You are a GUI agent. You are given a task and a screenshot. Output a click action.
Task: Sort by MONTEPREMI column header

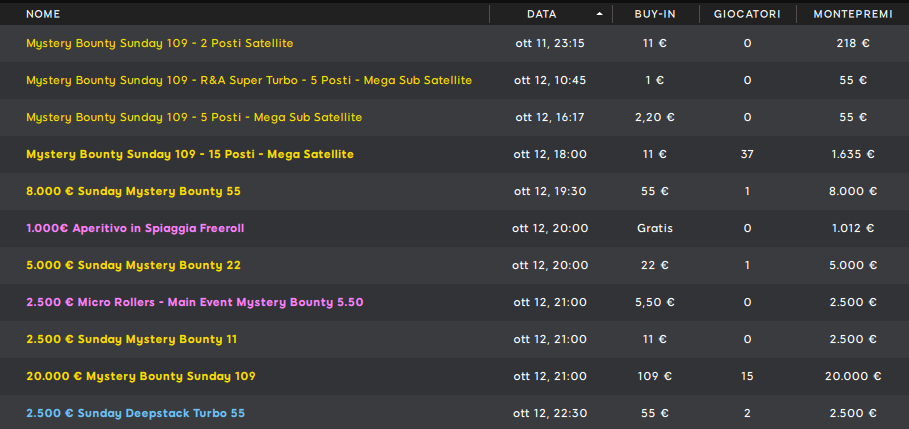(x=853, y=14)
